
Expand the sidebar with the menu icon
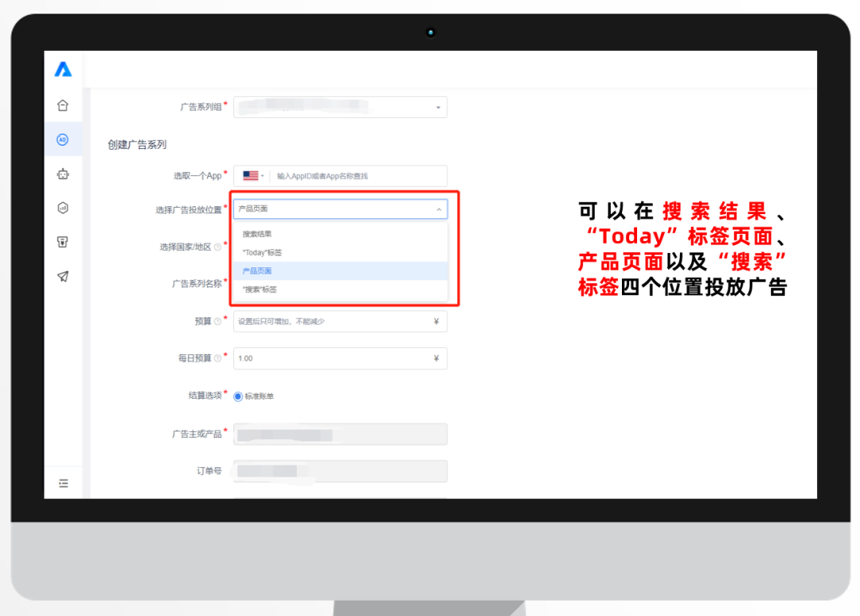[64, 483]
